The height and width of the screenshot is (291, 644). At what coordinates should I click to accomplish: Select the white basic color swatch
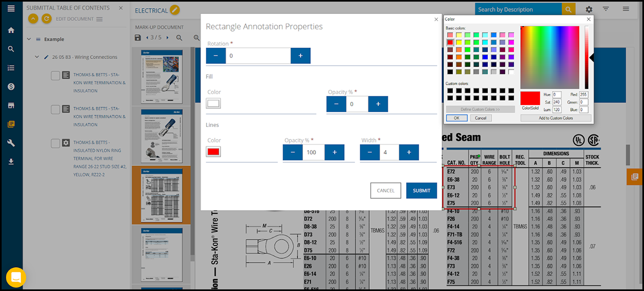pos(511,71)
